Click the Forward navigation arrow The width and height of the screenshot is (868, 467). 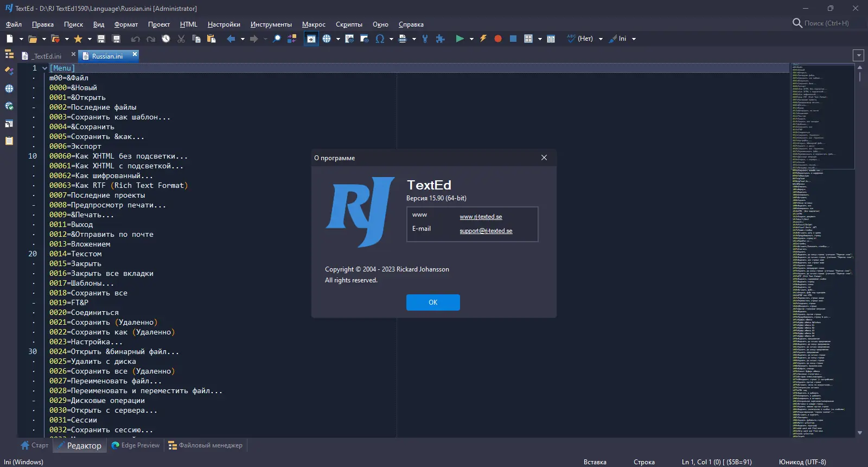click(x=254, y=39)
